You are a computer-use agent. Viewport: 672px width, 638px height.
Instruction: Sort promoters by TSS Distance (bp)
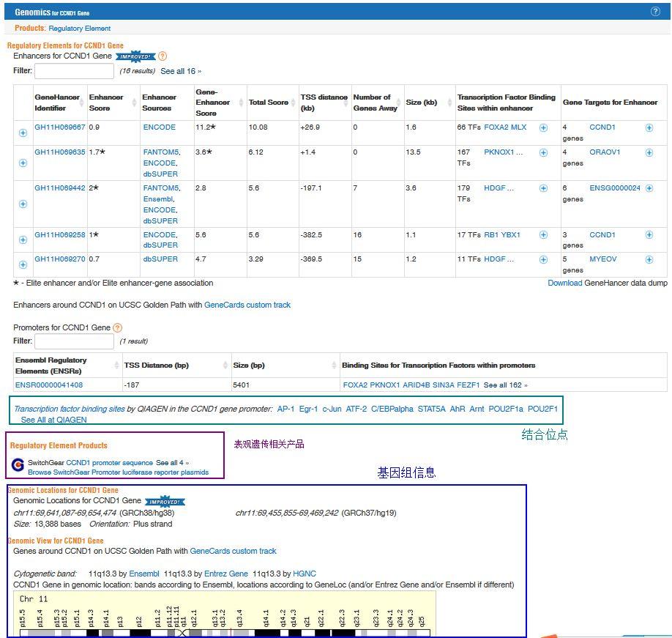(156, 366)
